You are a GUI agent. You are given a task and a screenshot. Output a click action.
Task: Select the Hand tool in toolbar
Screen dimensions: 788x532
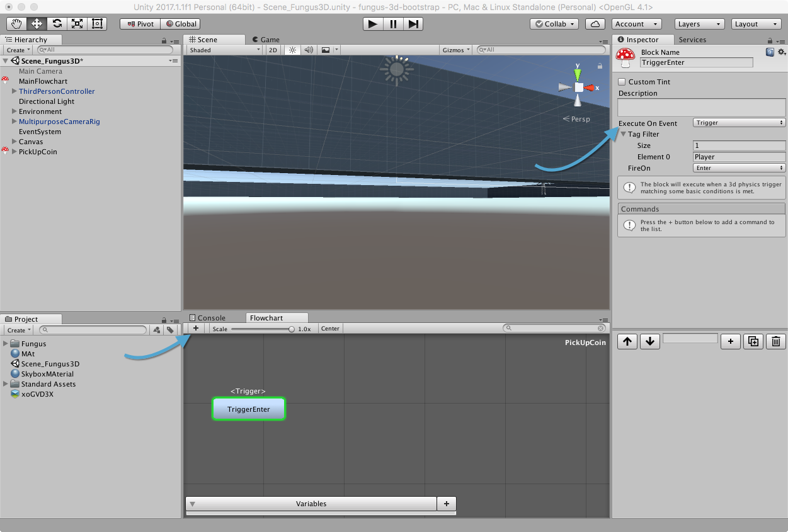(17, 24)
